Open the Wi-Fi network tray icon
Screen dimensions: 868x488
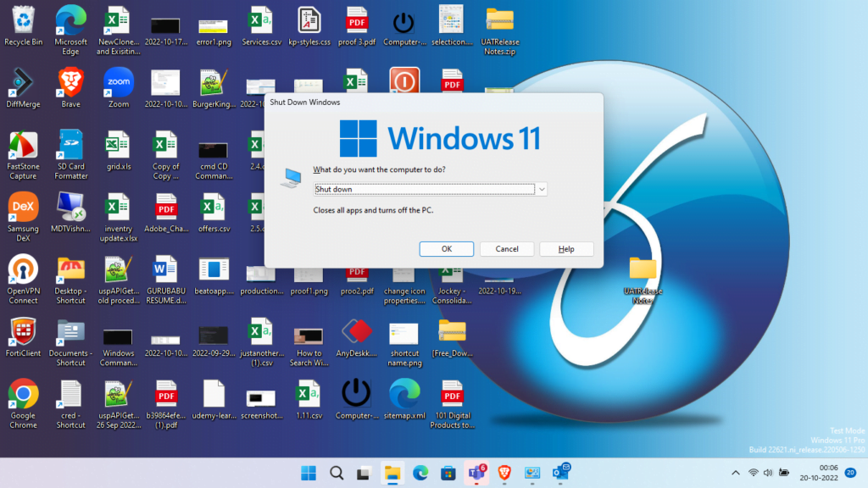(754, 473)
